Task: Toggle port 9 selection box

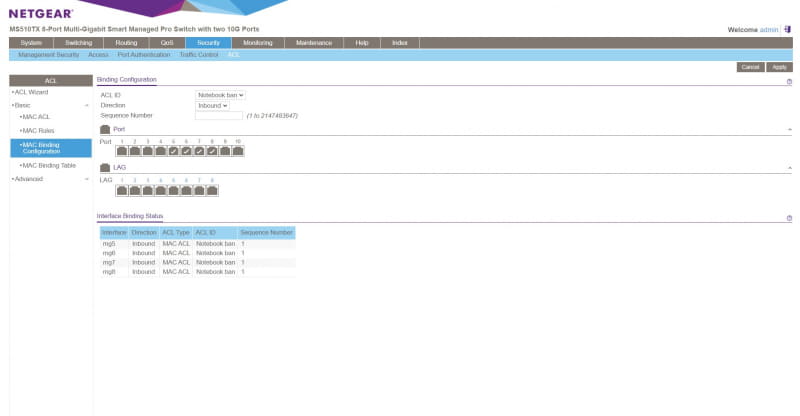Action: pyautogui.click(x=225, y=151)
